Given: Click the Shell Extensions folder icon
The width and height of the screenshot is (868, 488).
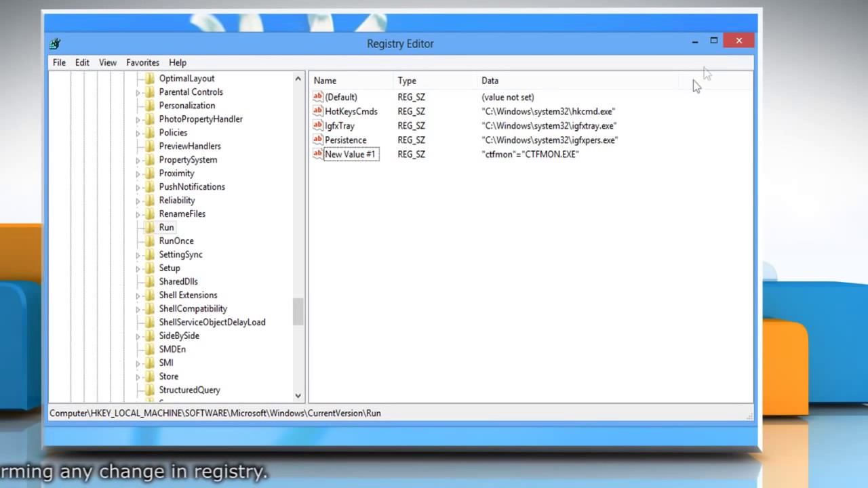Looking at the screenshot, I should pyautogui.click(x=150, y=296).
